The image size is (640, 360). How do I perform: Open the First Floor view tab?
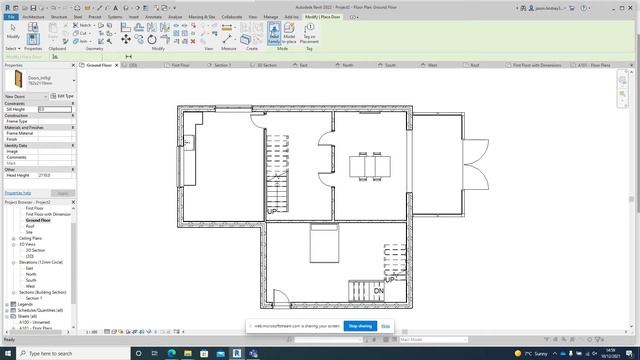[180, 65]
